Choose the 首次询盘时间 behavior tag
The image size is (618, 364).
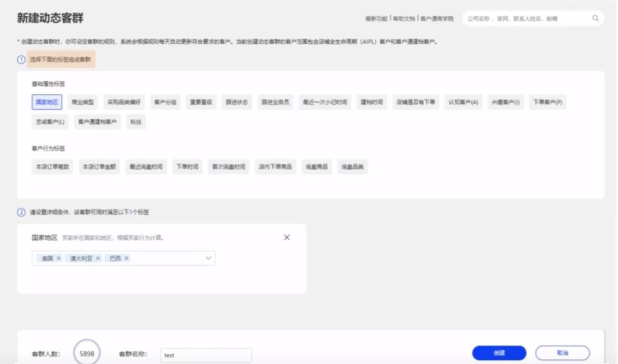pos(229,167)
